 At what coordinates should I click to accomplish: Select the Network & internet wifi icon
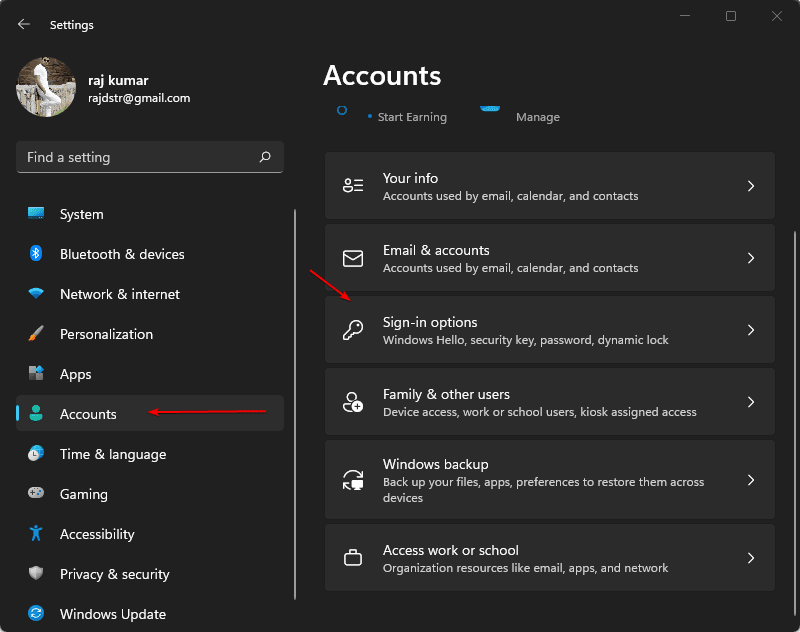pyautogui.click(x=36, y=294)
